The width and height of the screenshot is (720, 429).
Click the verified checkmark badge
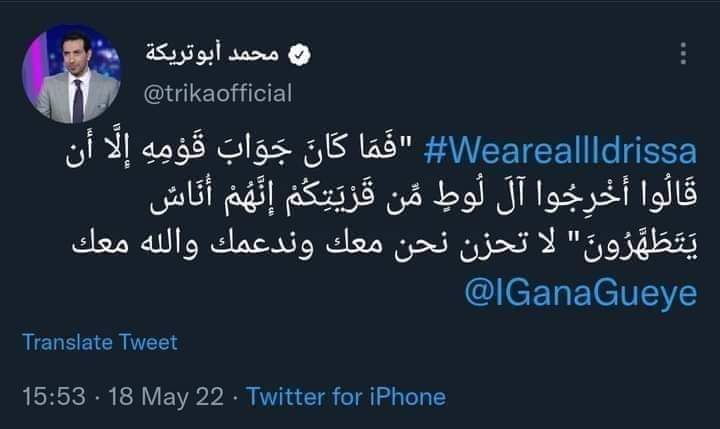pos(299,55)
